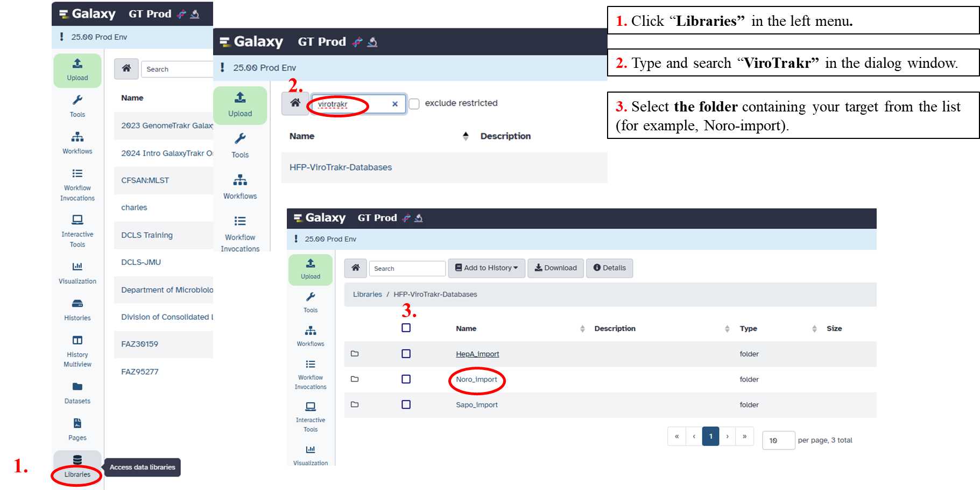
Task: Click the home icon beside virotrakr search
Action: (295, 103)
